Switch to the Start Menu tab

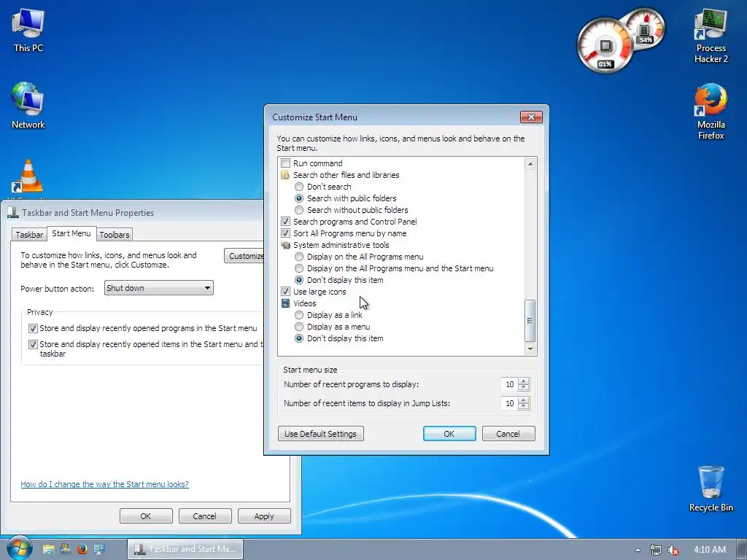point(71,233)
